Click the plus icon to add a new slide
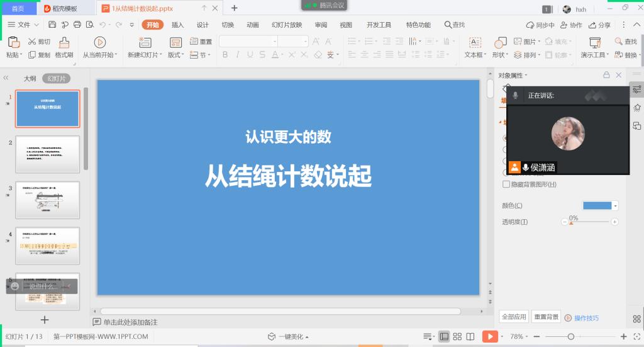Screen dimensions: 644x347 45,320
